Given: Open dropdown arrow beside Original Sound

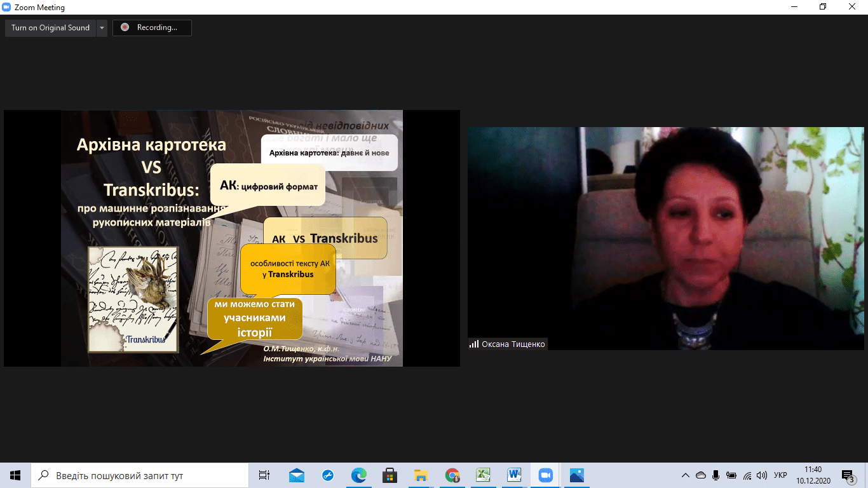Looking at the screenshot, I should [x=102, y=28].
